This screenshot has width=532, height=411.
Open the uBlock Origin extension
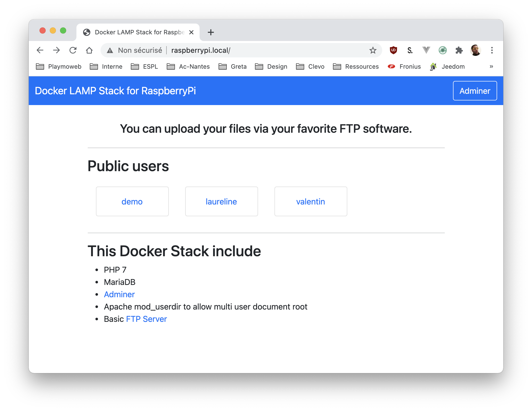click(x=393, y=50)
